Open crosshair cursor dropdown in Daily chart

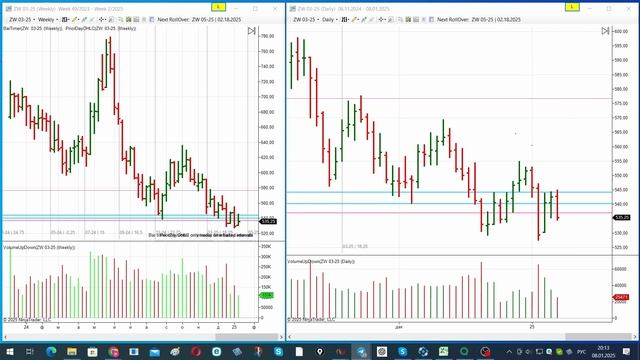pyautogui.click(x=382, y=19)
